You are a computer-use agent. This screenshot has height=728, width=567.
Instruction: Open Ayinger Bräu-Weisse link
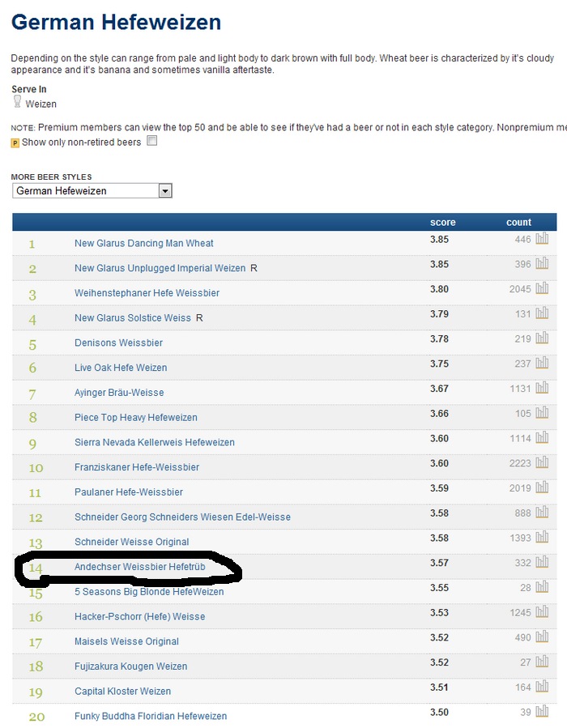(119, 393)
